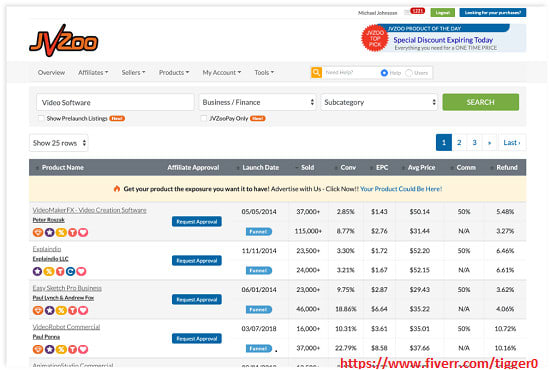Open the Show 25 rows dropdown
Image resolution: width=550 pixels, height=370 pixels.
[59, 143]
